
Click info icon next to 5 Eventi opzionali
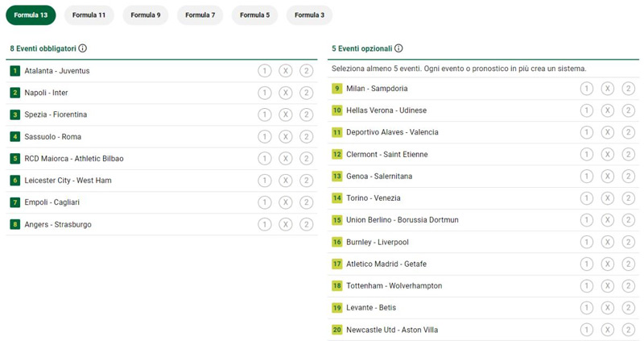pyautogui.click(x=398, y=48)
